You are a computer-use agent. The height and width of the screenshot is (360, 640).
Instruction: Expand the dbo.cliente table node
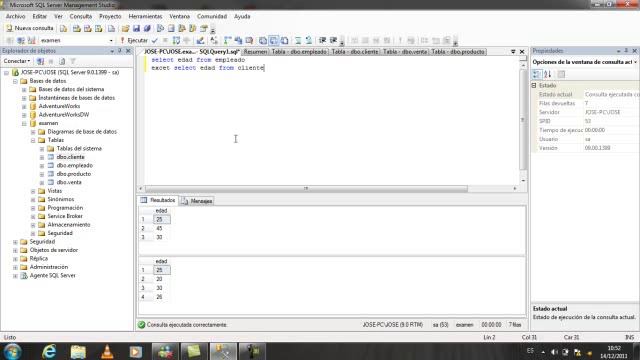click(x=42, y=157)
